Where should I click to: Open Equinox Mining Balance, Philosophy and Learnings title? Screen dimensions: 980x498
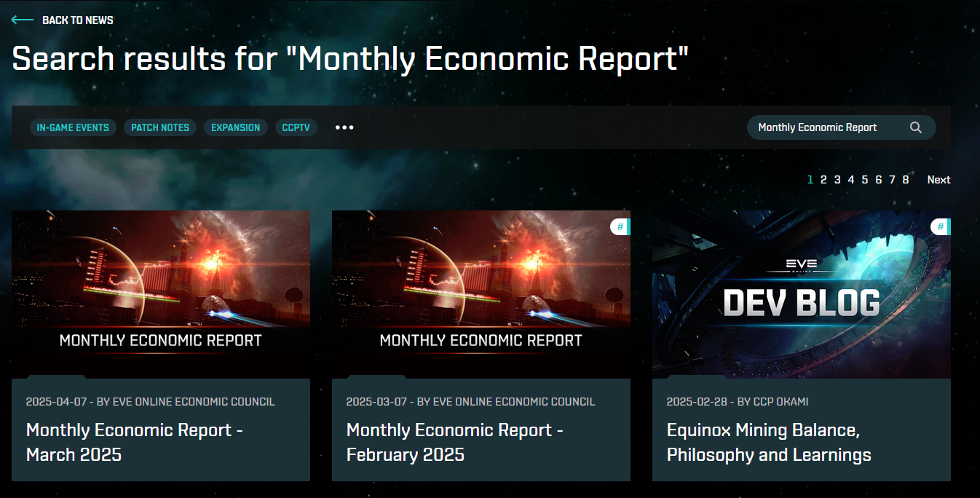769,442
